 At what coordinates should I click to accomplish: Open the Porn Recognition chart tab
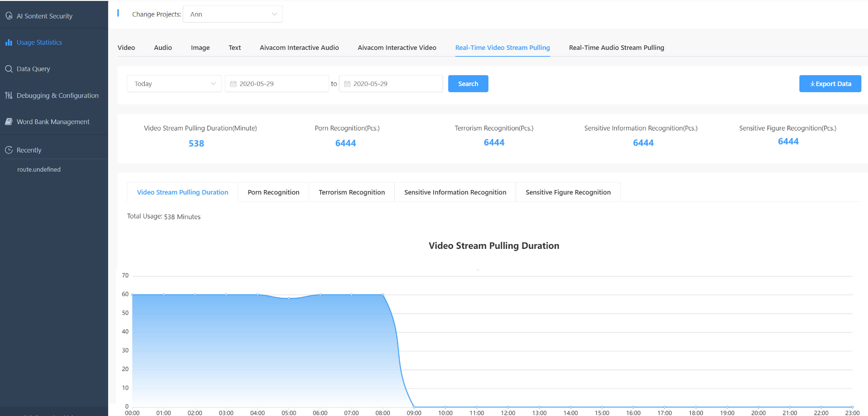[x=273, y=192]
